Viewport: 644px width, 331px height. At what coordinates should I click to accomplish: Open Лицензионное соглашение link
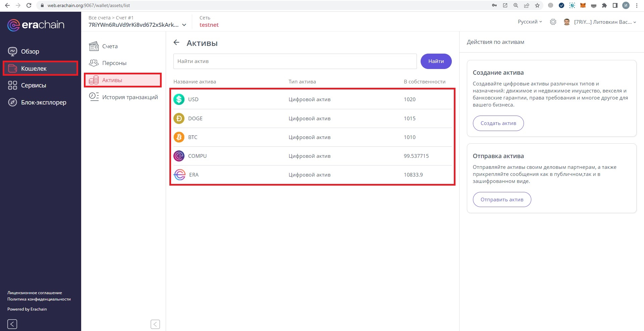[x=35, y=293]
